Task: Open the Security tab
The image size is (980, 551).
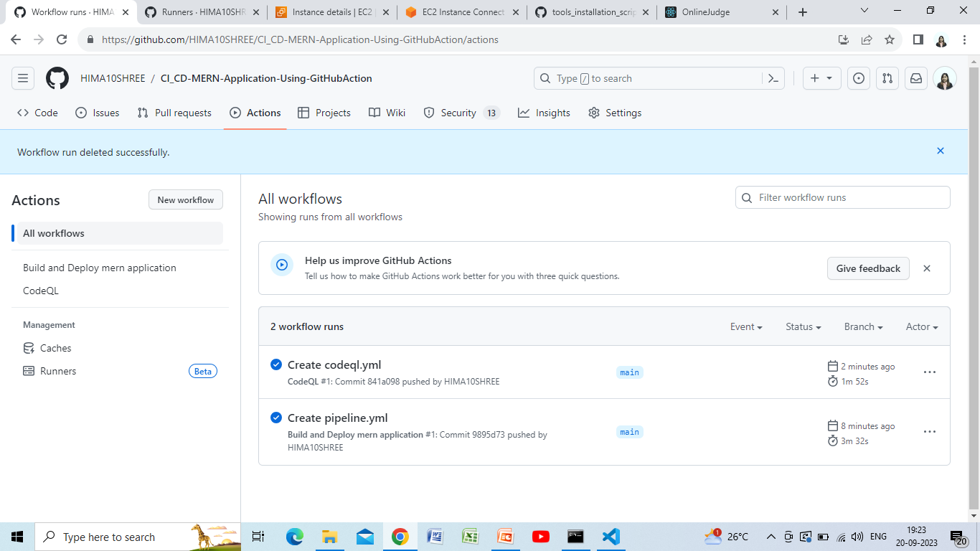Action: tap(461, 113)
